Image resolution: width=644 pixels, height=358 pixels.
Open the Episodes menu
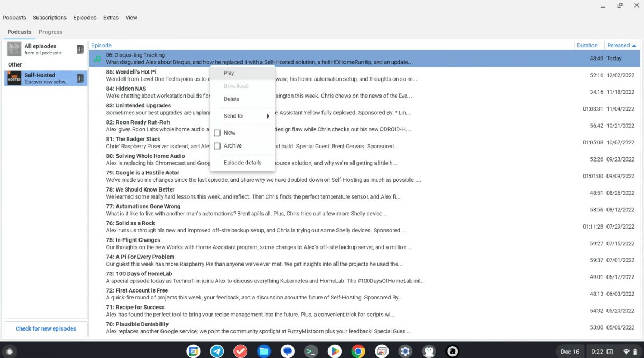click(x=84, y=17)
